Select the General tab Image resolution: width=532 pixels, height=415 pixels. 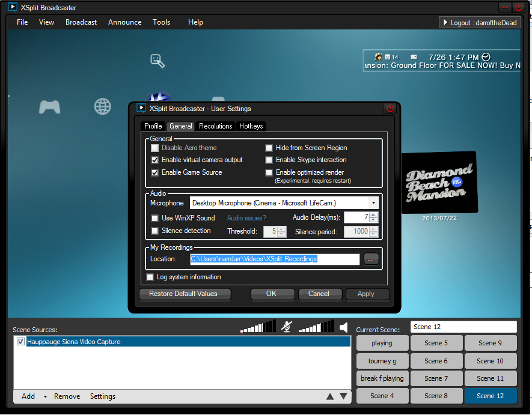coord(181,126)
